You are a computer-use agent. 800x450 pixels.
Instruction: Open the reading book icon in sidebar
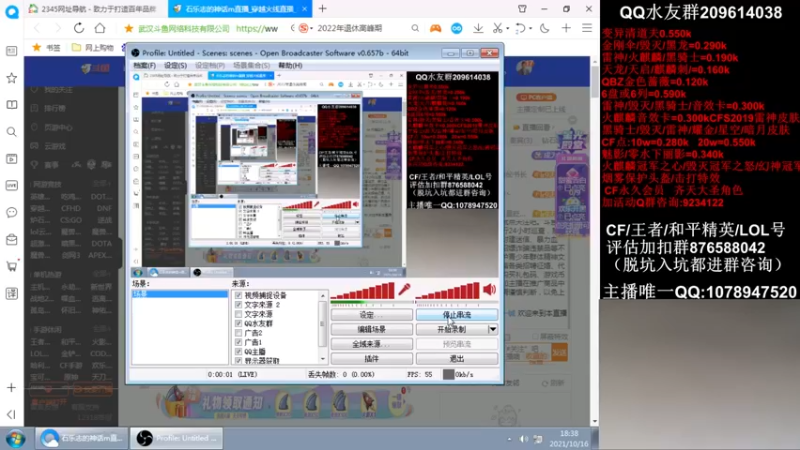point(11,105)
